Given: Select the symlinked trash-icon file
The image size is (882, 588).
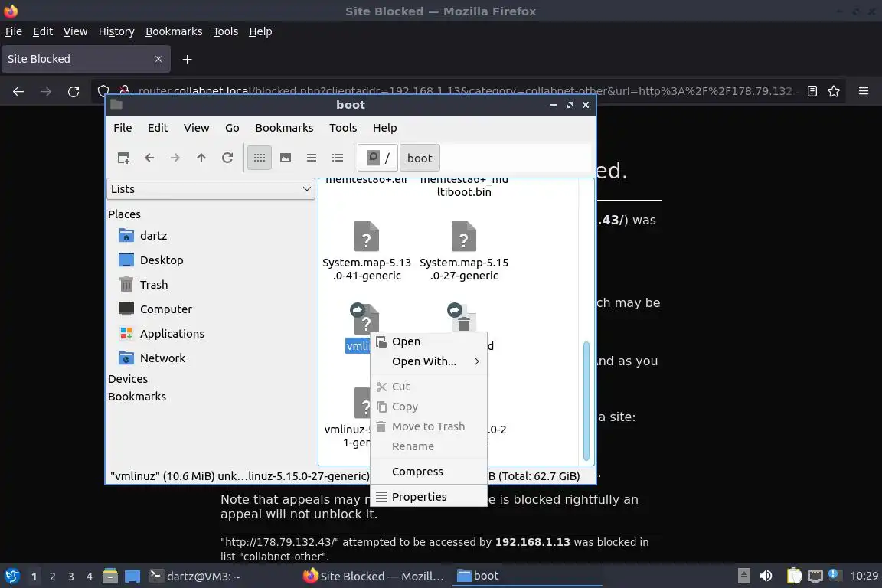Looking at the screenshot, I should pyautogui.click(x=463, y=318).
